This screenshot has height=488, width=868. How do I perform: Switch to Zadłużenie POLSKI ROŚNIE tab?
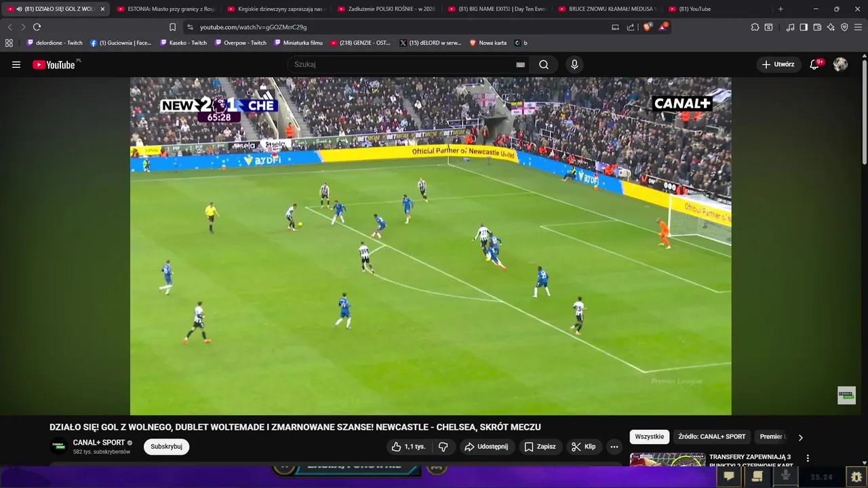387,9
